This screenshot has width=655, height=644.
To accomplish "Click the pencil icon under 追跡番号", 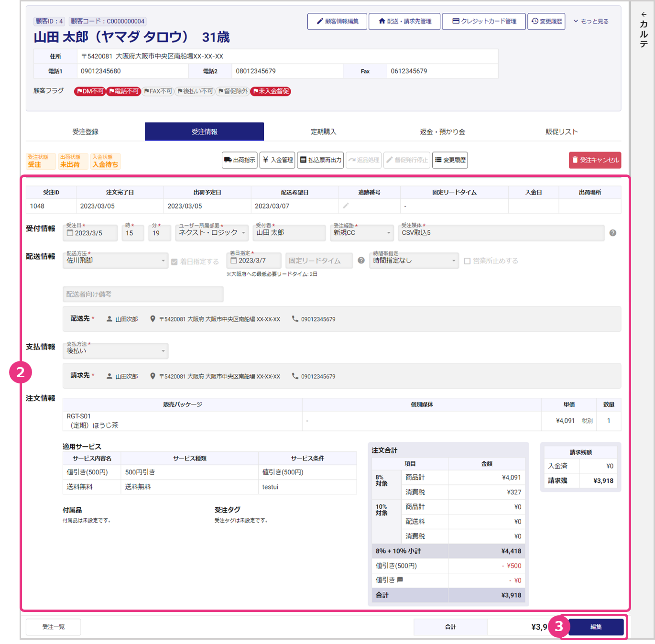I will tap(346, 206).
